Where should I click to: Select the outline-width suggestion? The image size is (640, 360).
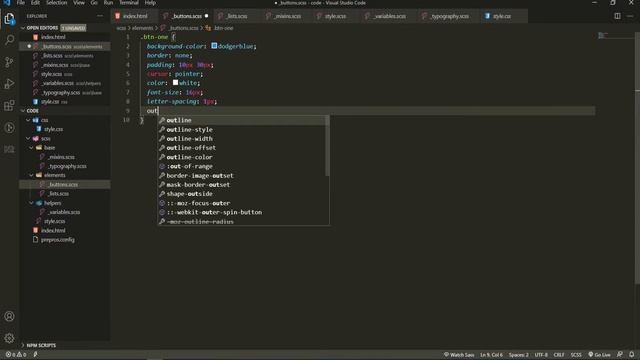coord(243,139)
